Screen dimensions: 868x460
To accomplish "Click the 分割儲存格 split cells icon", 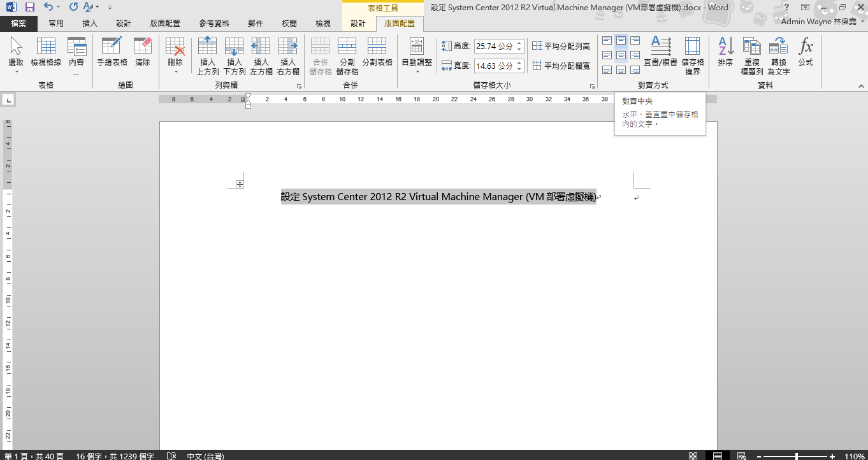I will (x=347, y=56).
